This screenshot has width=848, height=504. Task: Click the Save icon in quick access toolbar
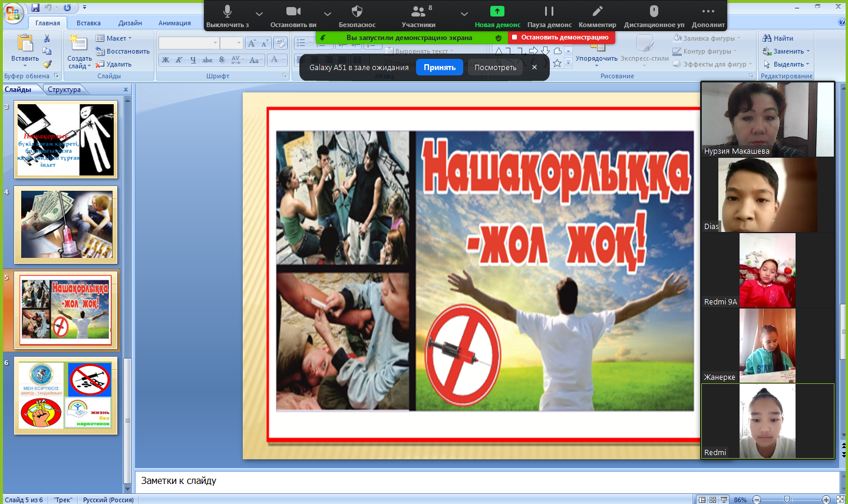[35, 8]
